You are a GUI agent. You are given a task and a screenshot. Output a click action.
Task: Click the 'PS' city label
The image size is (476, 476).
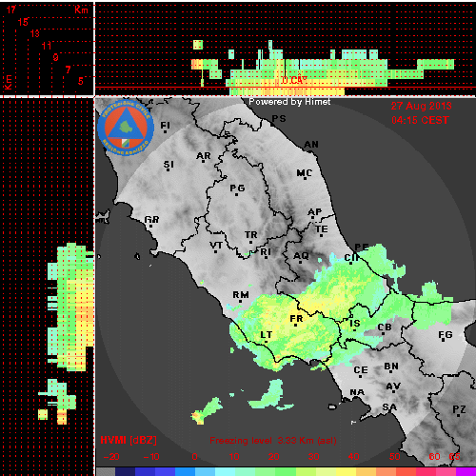click(x=279, y=119)
